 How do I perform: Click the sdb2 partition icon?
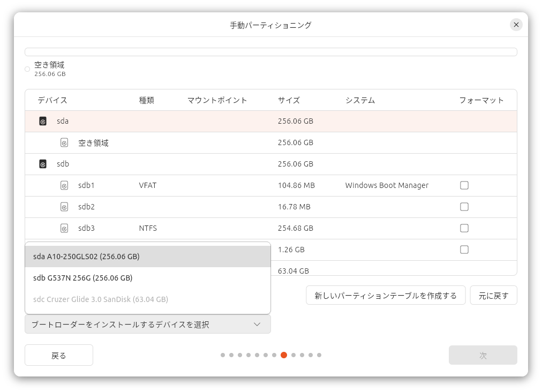coord(64,207)
